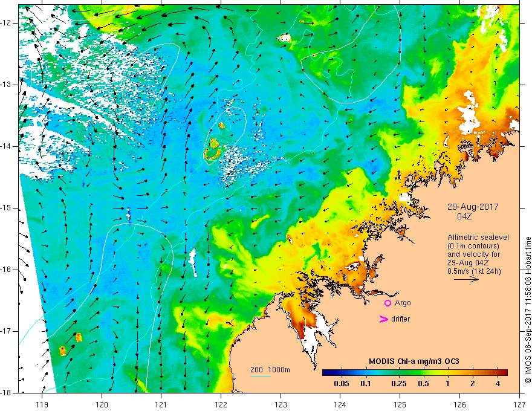Click longitude axis label '120'
Screen dimensions: 532x411
click(102, 404)
